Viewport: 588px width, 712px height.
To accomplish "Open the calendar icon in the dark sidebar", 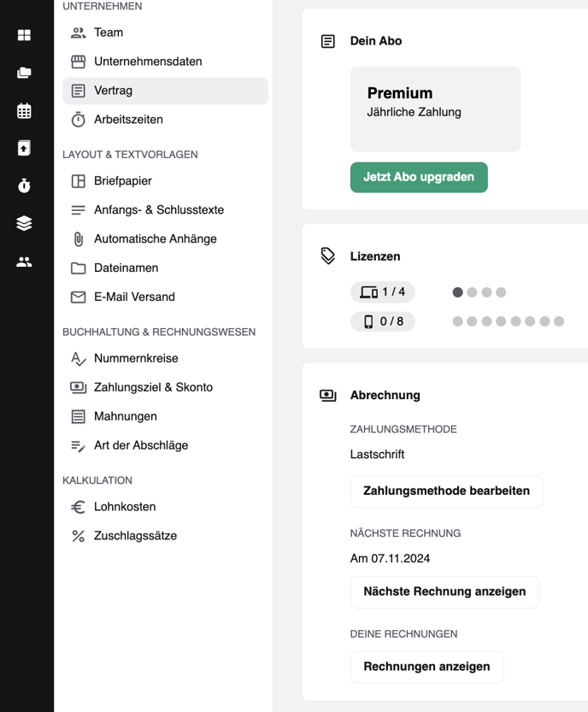I will [x=24, y=111].
